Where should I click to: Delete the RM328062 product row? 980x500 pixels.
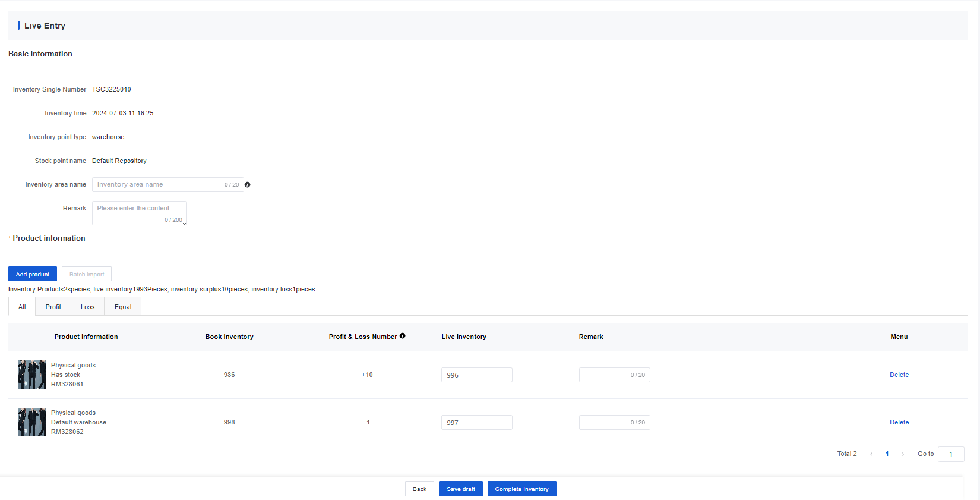(x=899, y=422)
